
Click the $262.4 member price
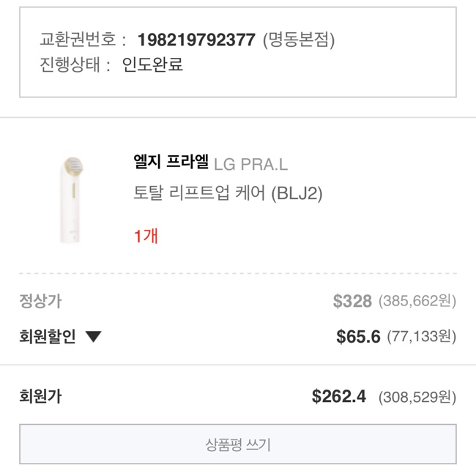point(339,396)
